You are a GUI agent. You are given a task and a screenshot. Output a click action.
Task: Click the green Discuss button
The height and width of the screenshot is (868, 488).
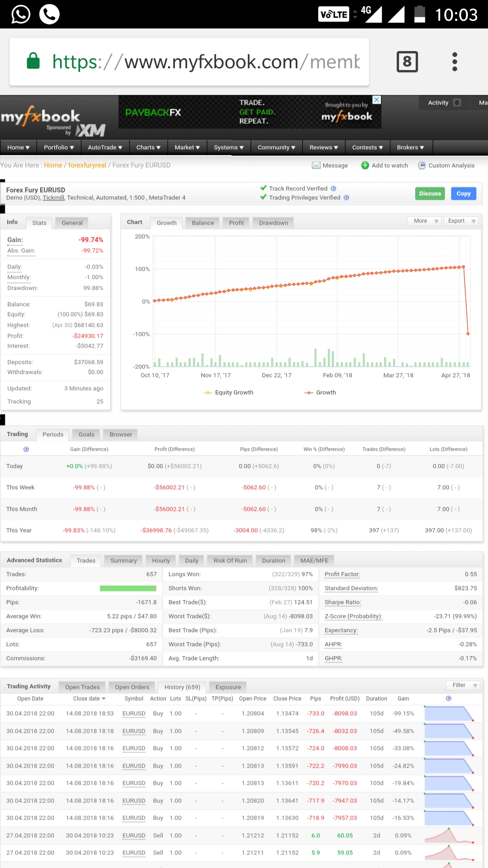(430, 193)
